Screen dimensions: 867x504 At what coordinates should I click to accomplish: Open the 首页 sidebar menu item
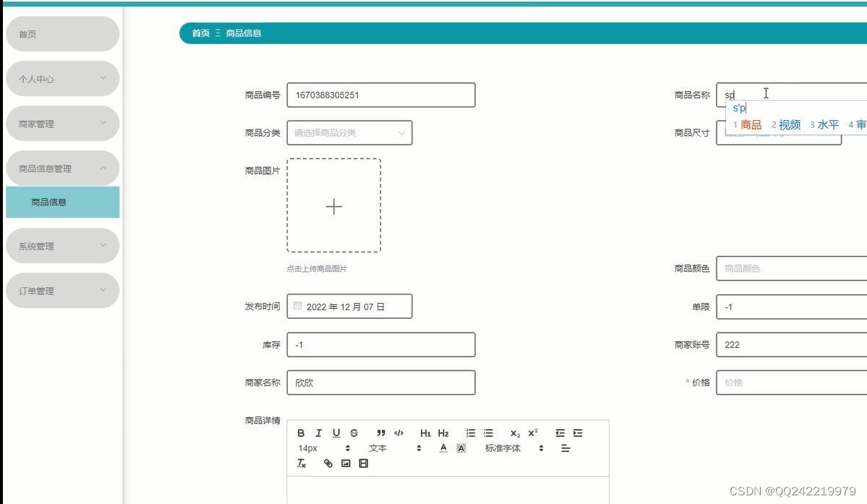62,33
